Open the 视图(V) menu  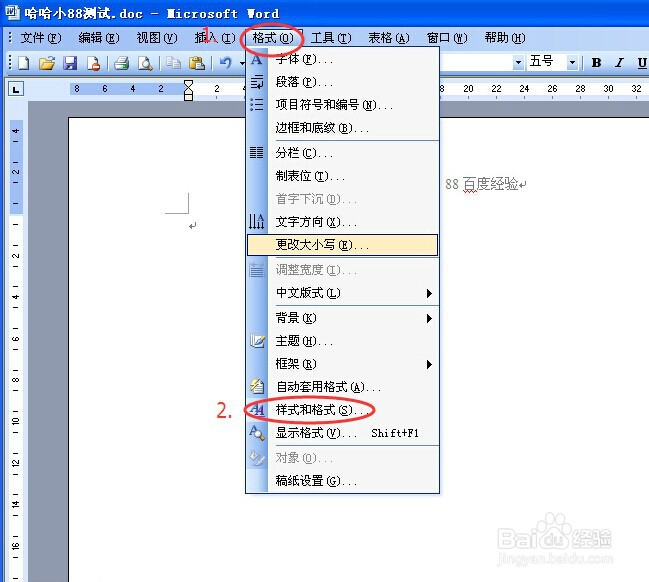pyautogui.click(x=156, y=38)
